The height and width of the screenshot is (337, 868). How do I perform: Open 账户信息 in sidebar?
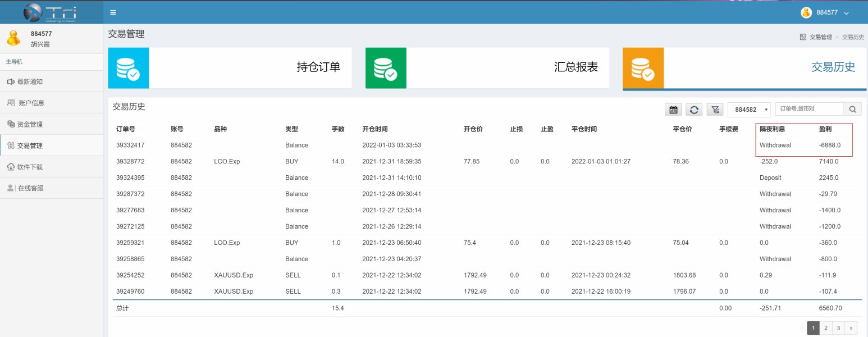click(52, 103)
